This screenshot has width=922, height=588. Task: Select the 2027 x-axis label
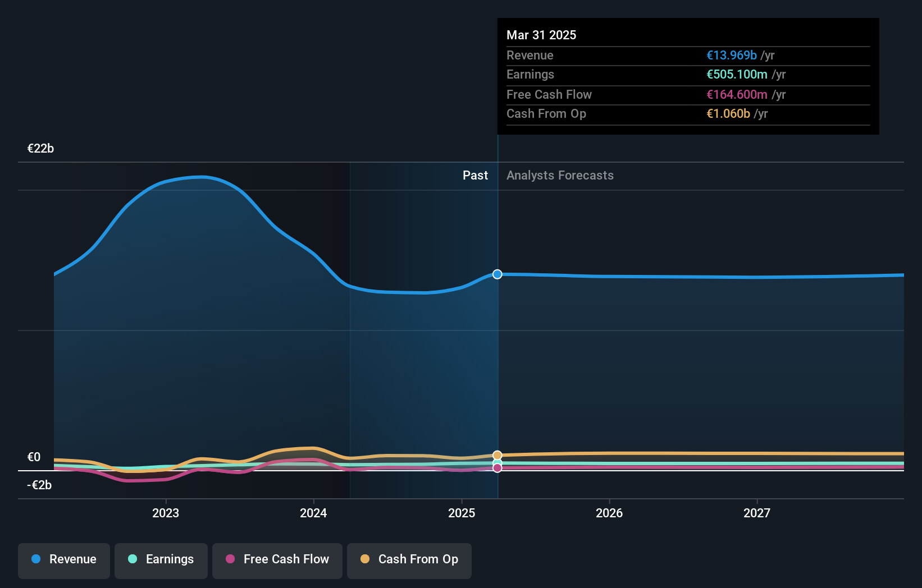coord(757,513)
